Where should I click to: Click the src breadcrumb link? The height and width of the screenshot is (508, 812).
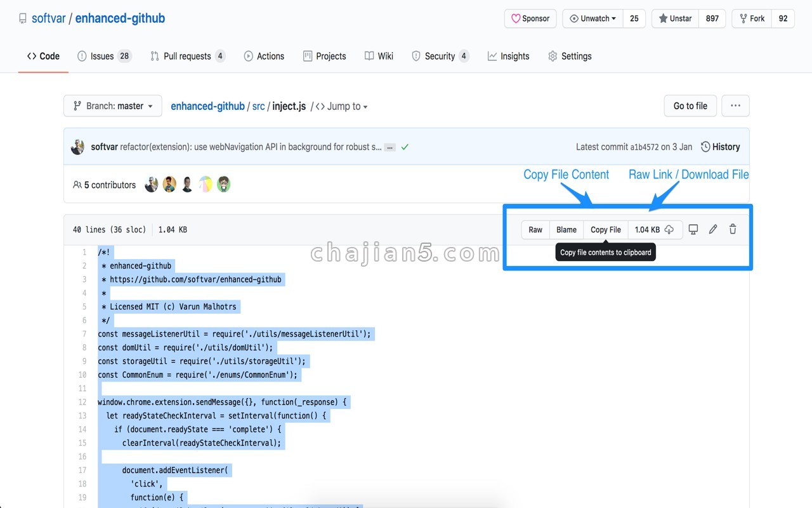(x=258, y=106)
